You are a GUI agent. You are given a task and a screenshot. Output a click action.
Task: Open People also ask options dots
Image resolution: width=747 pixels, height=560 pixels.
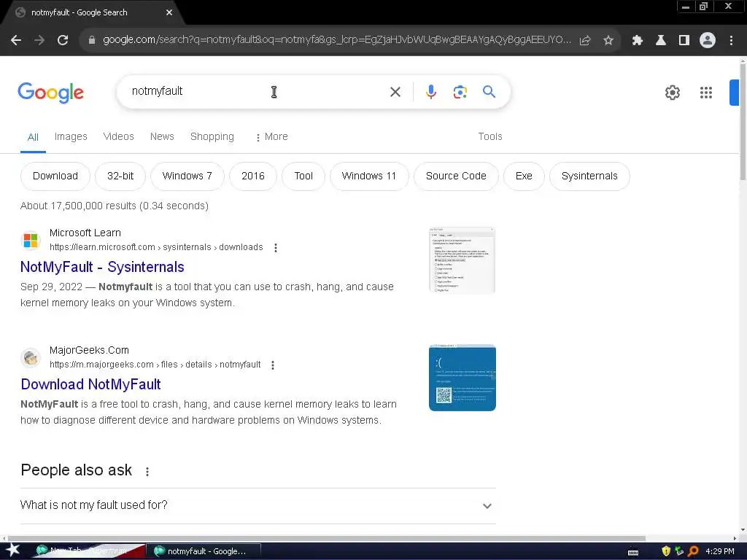[147, 472]
